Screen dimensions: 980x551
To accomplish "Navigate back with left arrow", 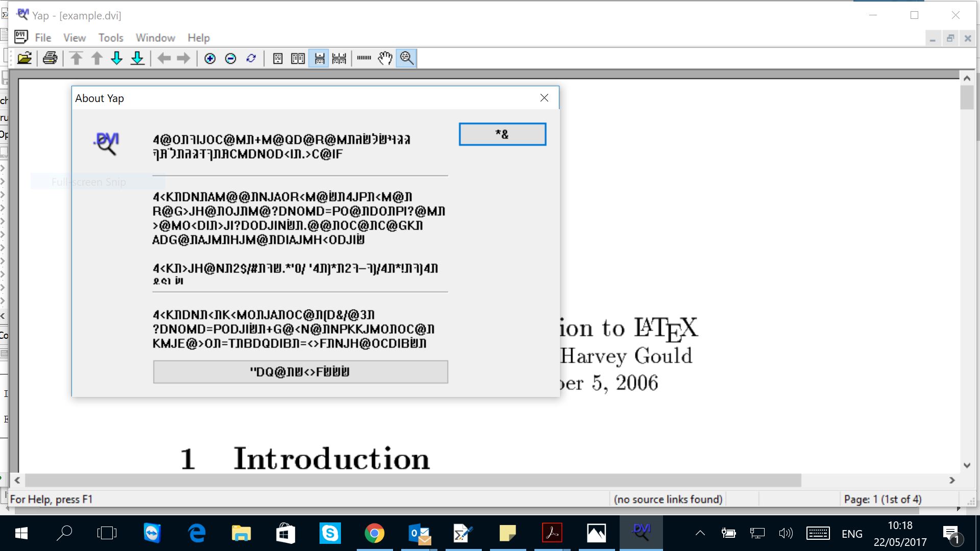I will point(164,58).
